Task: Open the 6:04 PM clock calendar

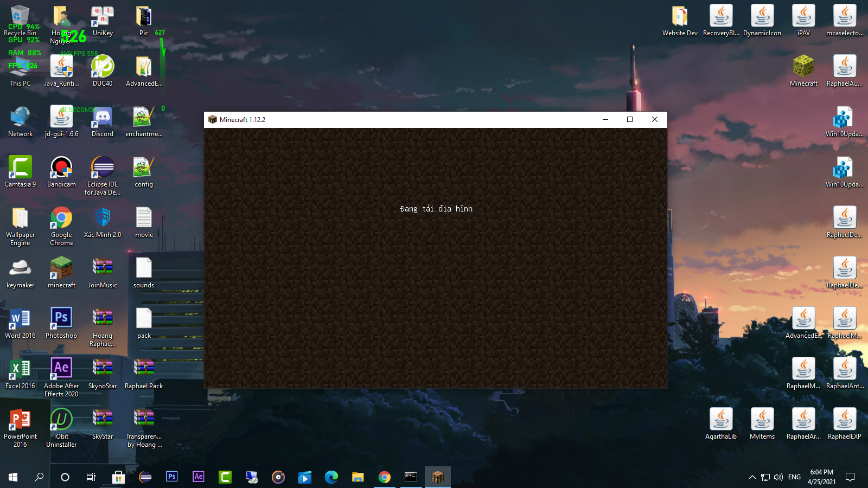Action: [821, 477]
